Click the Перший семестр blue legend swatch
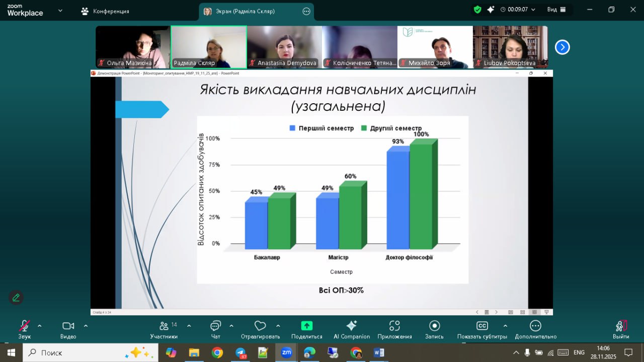The height and width of the screenshot is (362, 644). pos(292,128)
